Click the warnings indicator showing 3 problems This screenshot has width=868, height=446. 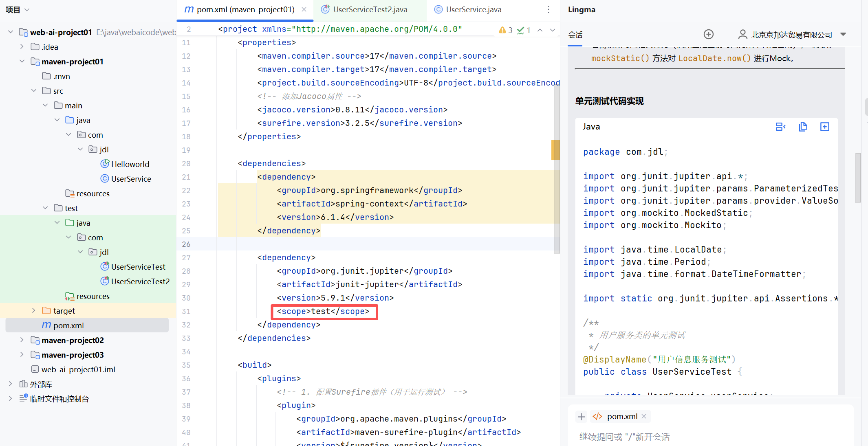(x=506, y=30)
